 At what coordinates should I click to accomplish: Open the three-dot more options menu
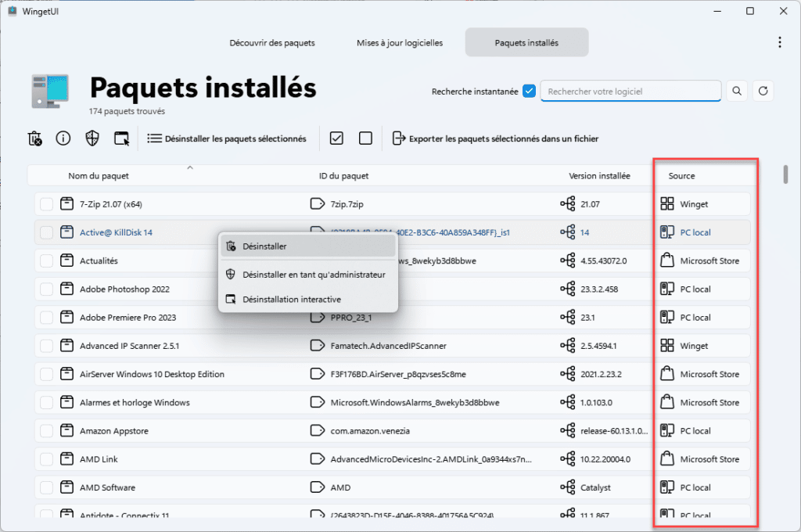click(x=780, y=42)
